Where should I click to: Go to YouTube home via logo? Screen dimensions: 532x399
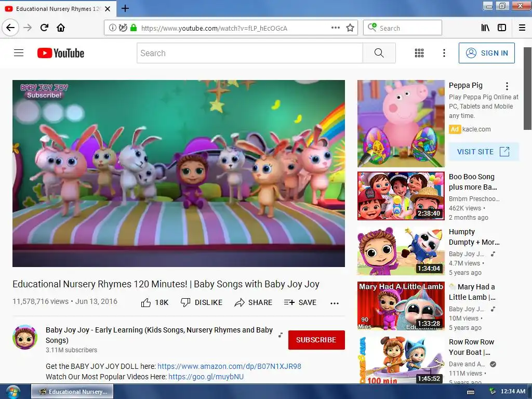(61, 53)
